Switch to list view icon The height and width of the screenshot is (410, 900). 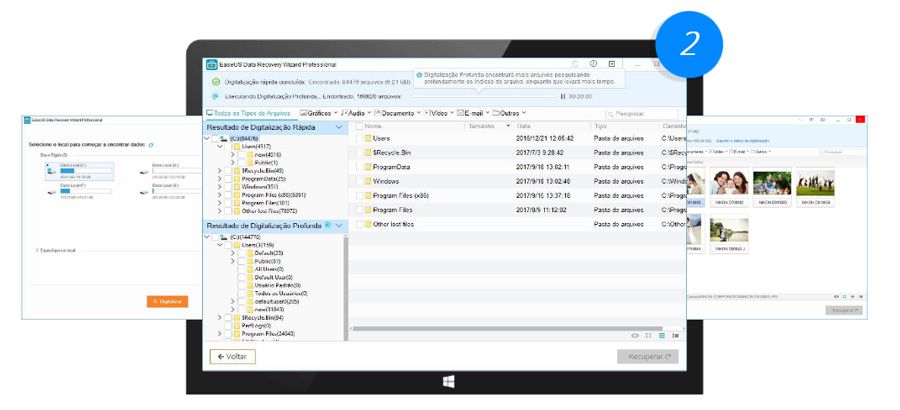661,335
